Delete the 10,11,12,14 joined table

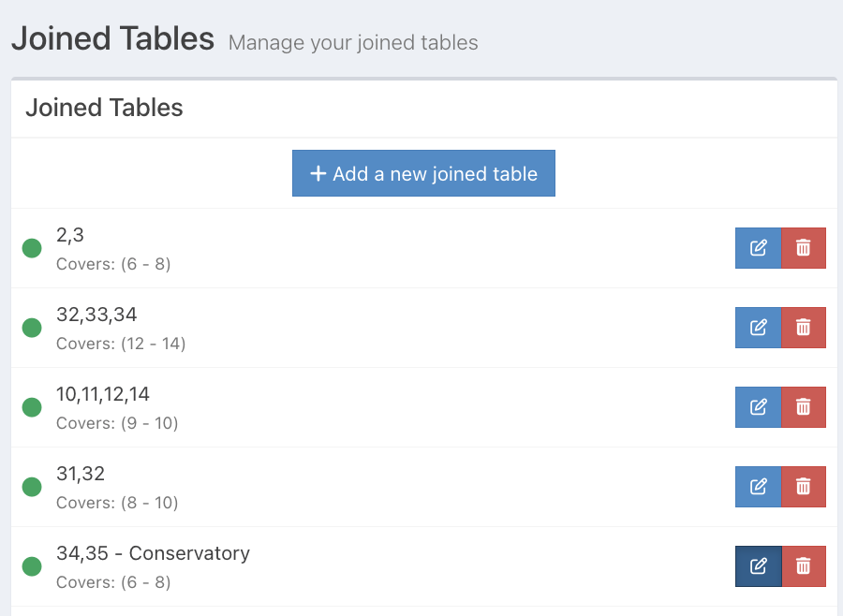click(804, 407)
